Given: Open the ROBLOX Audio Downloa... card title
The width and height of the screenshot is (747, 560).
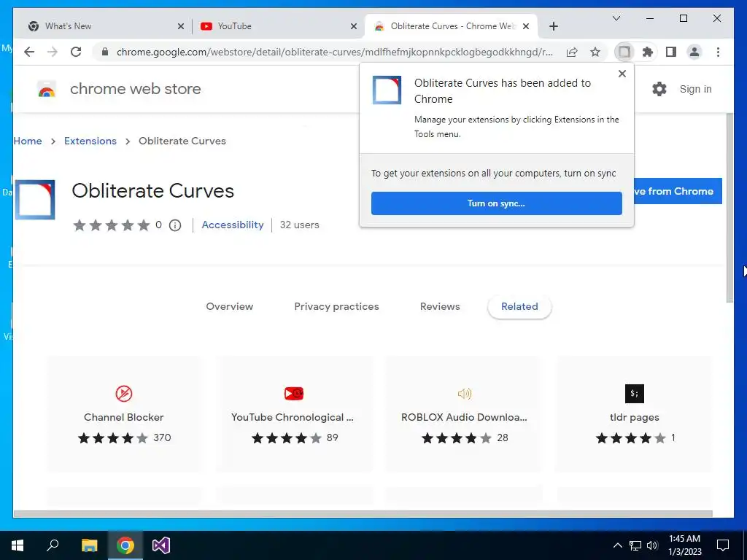Looking at the screenshot, I should point(464,417).
